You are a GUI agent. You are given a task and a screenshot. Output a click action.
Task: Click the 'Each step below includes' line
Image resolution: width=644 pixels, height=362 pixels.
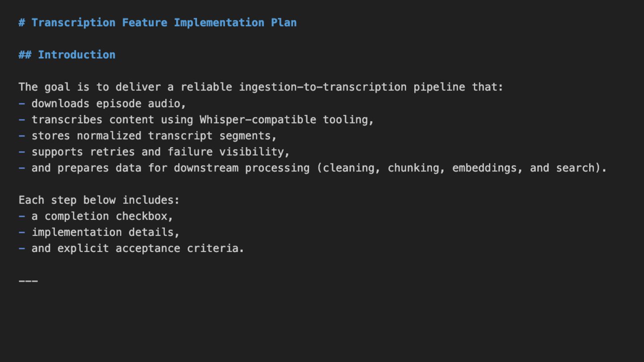pos(99,200)
